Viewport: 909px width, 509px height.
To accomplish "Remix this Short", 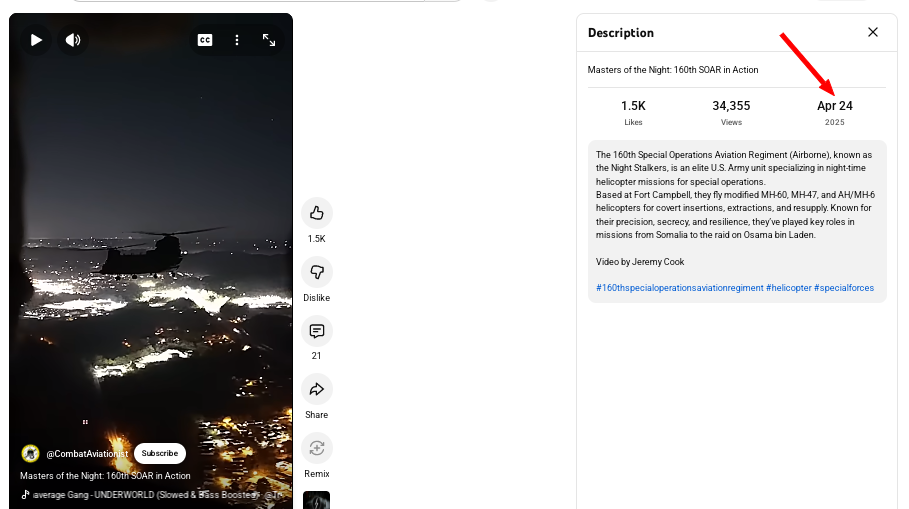I will tap(316, 448).
